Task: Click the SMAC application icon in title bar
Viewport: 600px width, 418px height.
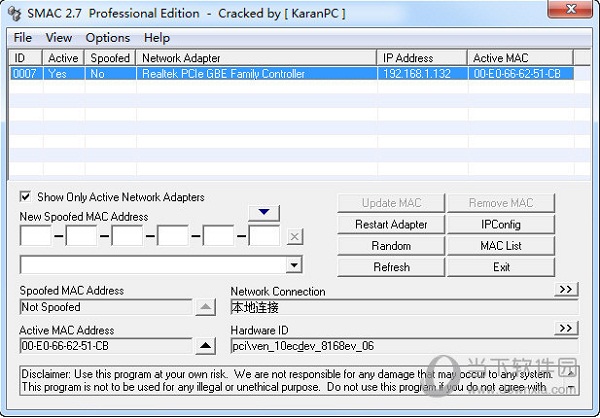Action: tap(15, 14)
